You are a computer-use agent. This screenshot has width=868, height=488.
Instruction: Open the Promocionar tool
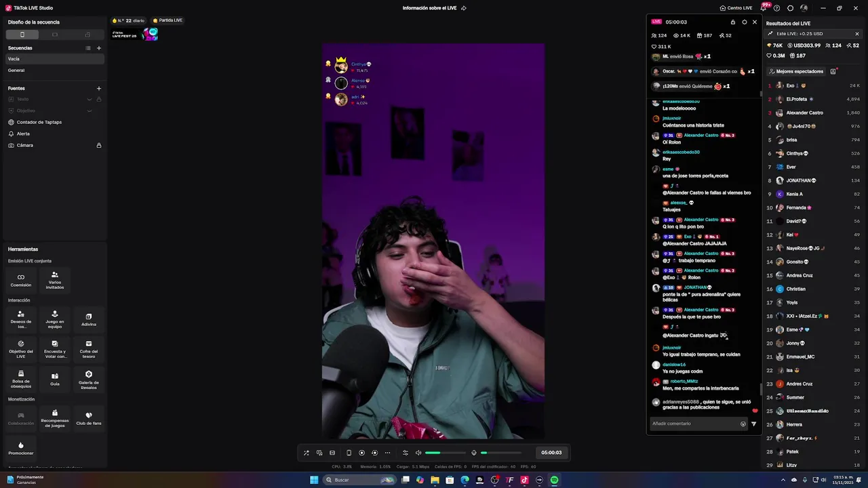21,448
